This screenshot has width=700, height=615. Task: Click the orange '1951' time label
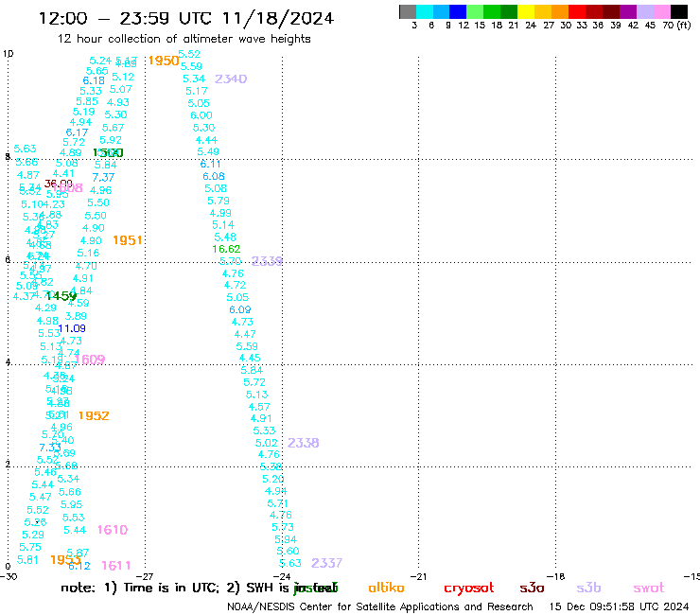tap(128, 240)
